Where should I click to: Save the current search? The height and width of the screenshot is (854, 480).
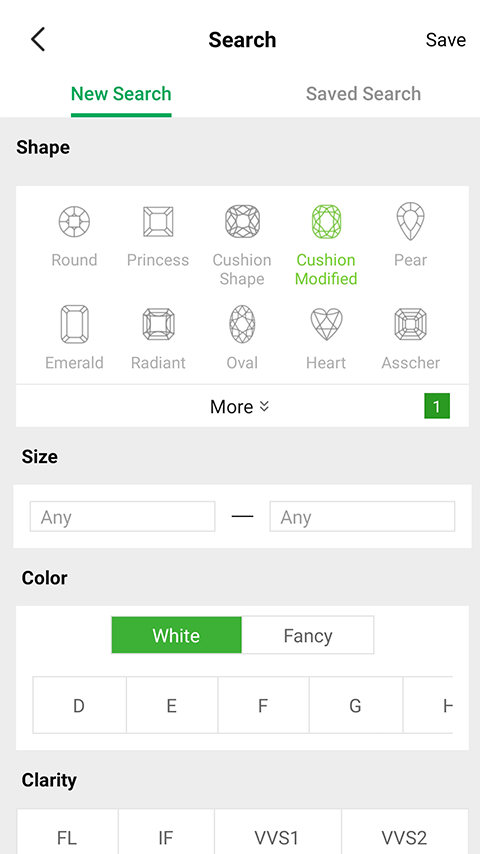point(446,40)
